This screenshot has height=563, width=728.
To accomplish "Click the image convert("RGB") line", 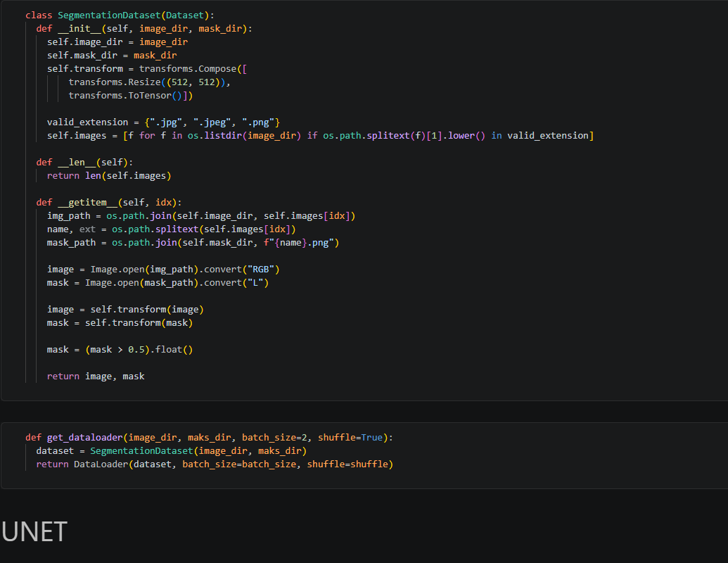I will (x=163, y=270).
